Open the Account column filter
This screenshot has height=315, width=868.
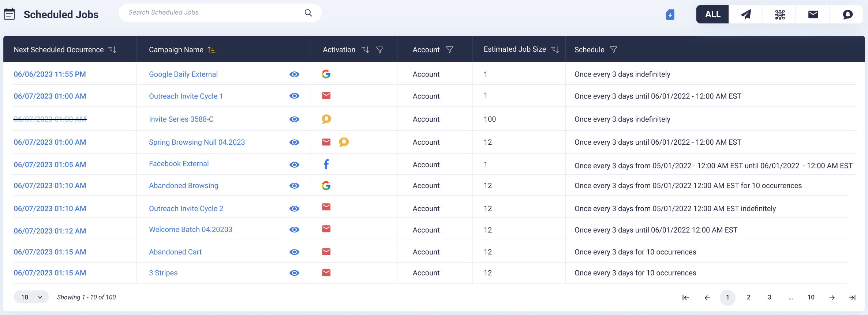(x=450, y=49)
